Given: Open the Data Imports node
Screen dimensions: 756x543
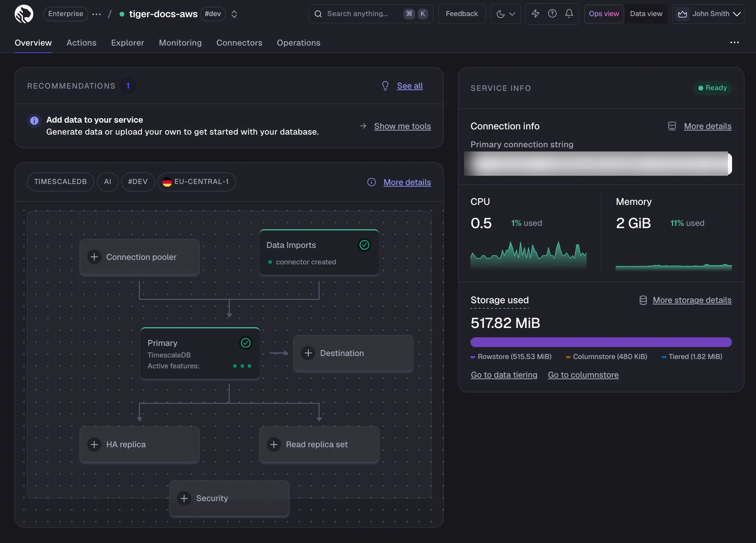Looking at the screenshot, I should coord(319,253).
